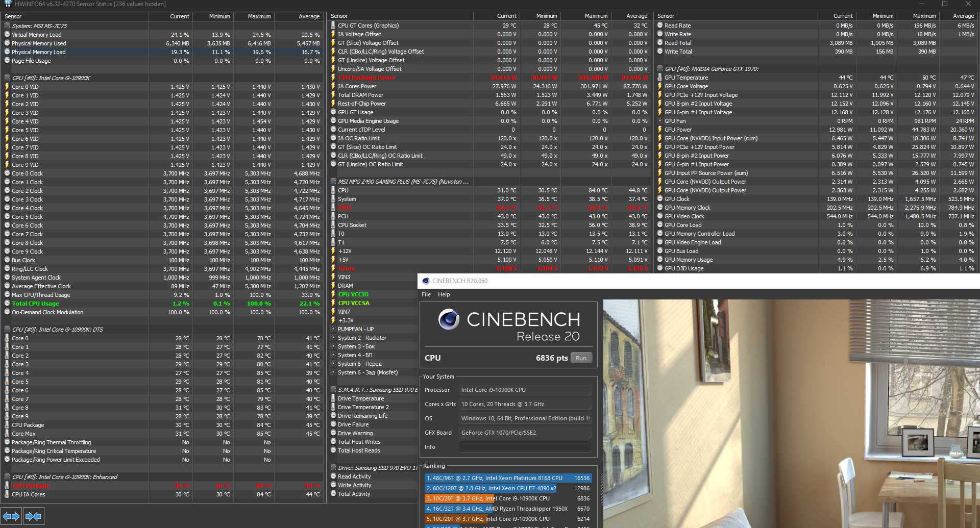Select the Page File Usage row label
980x528 pixels.
click(x=31, y=61)
